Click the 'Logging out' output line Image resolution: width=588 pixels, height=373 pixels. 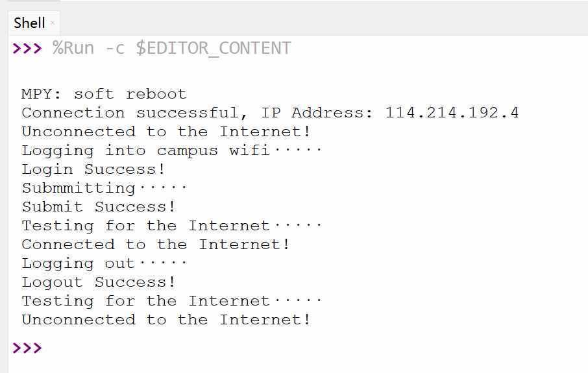[104, 263]
